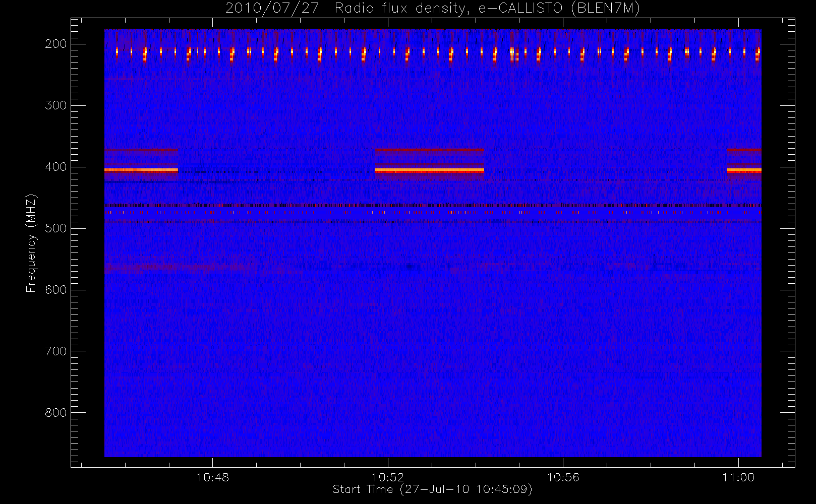816x504 pixels.
Task: Select the 11:00 time tick label
Action: click(x=738, y=477)
